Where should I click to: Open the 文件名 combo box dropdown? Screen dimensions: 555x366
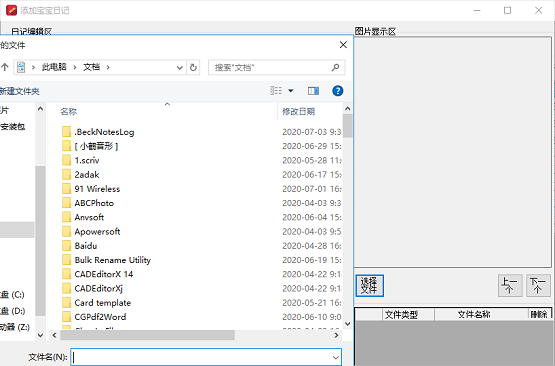coord(336,358)
